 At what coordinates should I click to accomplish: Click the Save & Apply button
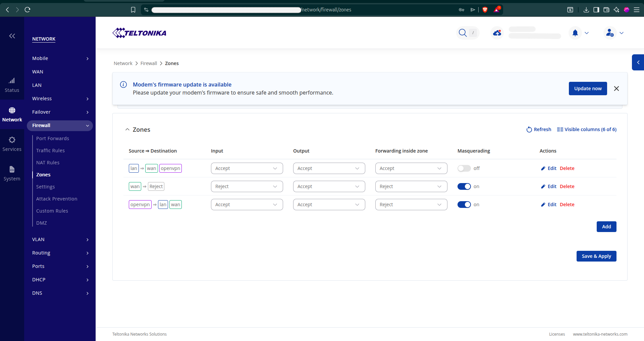click(596, 256)
